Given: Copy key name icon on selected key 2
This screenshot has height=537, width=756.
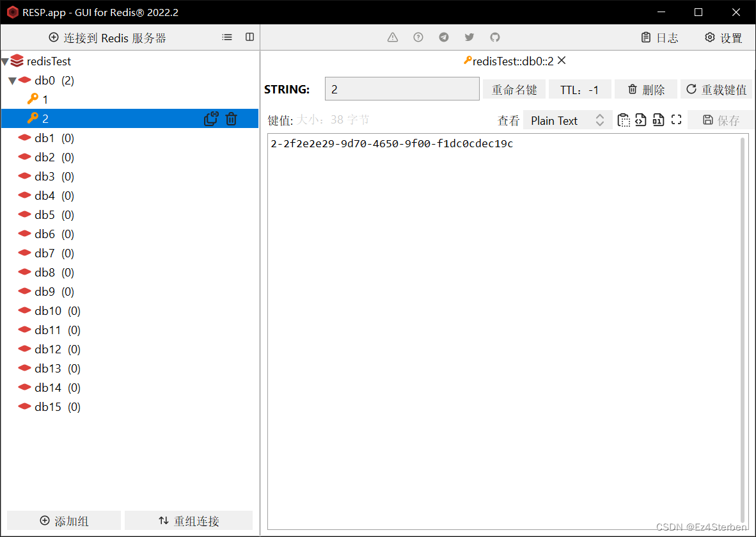Looking at the screenshot, I should point(210,118).
